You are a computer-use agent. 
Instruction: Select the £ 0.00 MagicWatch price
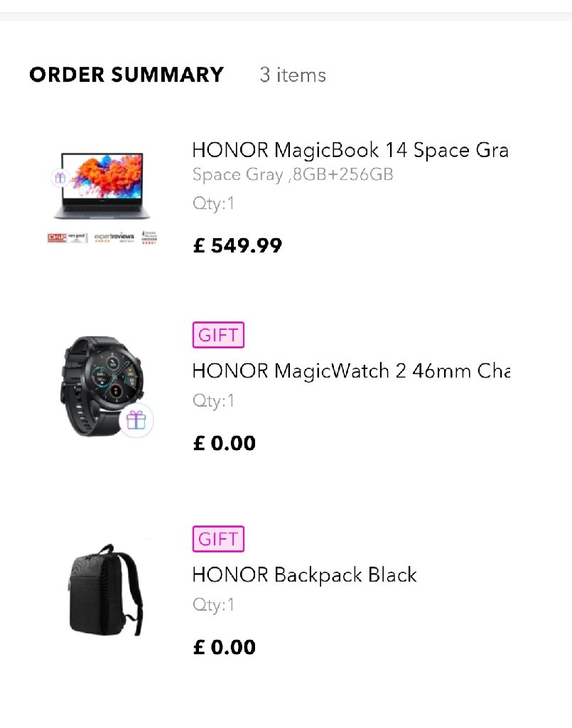pos(224,443)
